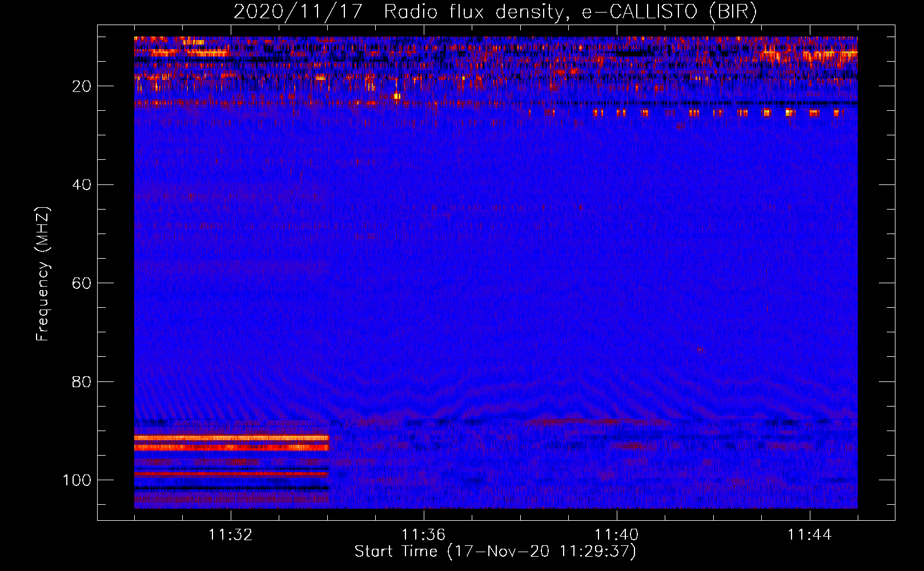Click the 11:36 time tick label

pyautogui.click(x=424, y=535)
